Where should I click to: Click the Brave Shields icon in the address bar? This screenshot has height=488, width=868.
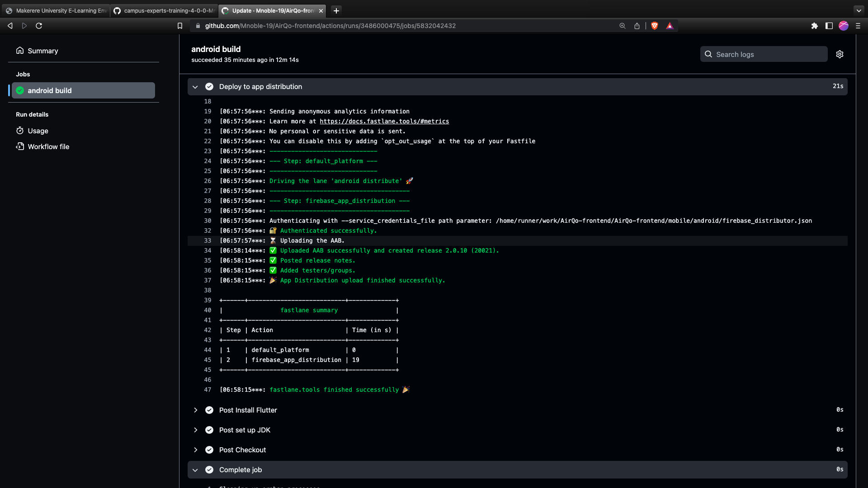pyautogui.click(x=655, y=26)
